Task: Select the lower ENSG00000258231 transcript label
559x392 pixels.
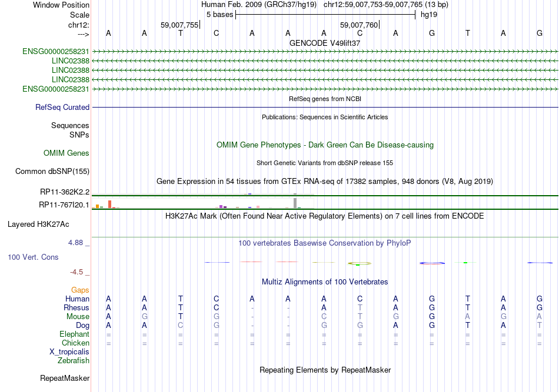Action: pos(56,89)
